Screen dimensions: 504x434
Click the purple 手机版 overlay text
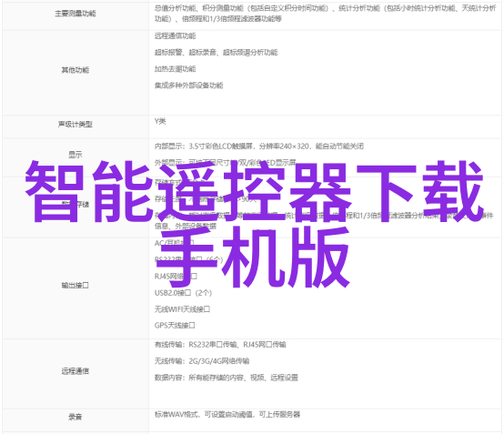tap(253, 257)
